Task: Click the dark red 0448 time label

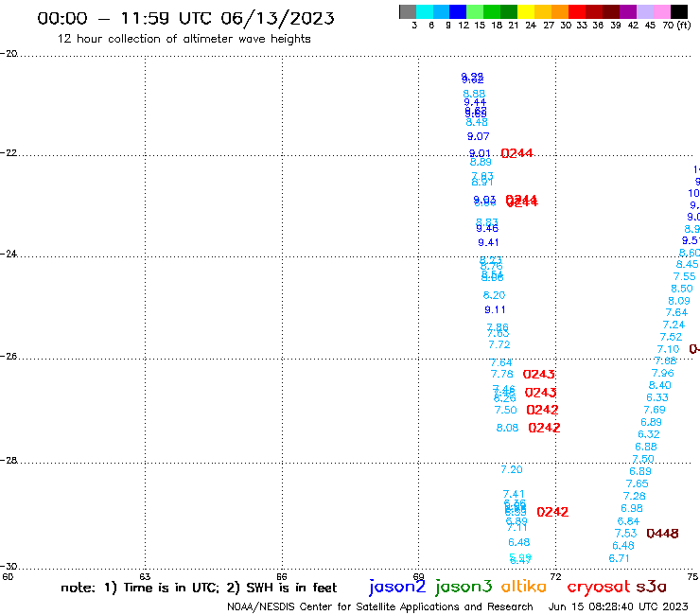Action: (662, 534)
